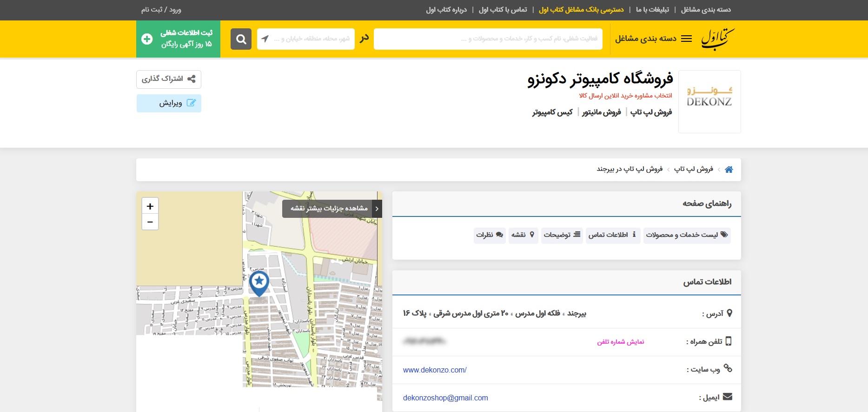Click the راهنمای صفحه panel heading
This screenshot has width=868, height=412.
click(707, 203)
